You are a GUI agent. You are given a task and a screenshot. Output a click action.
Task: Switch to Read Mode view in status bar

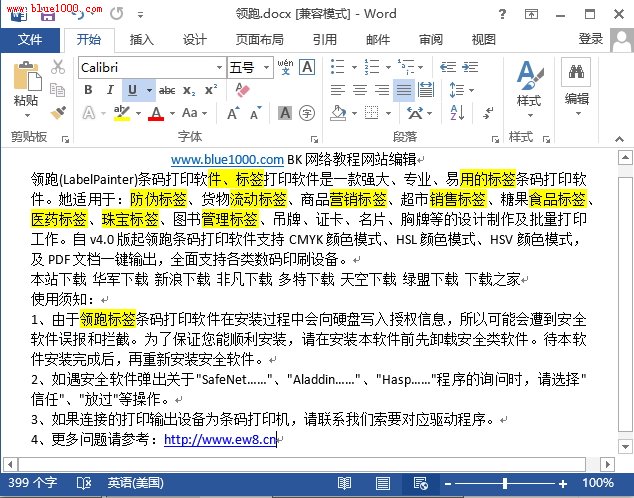(343, 482)
